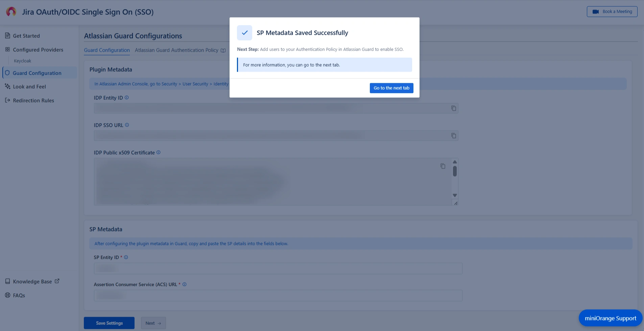Copy the IDP Entity ID value

[454, 108]
